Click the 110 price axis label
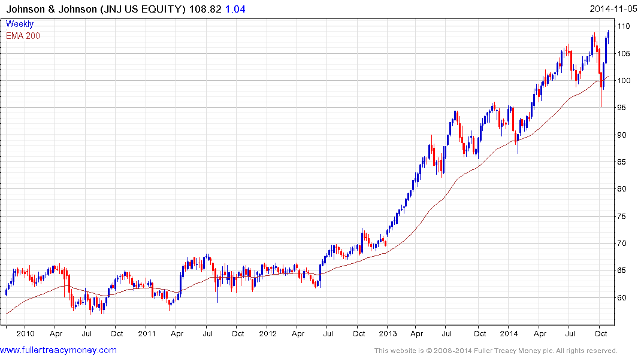This screenshot has width=644, height=359. point(624,26)
